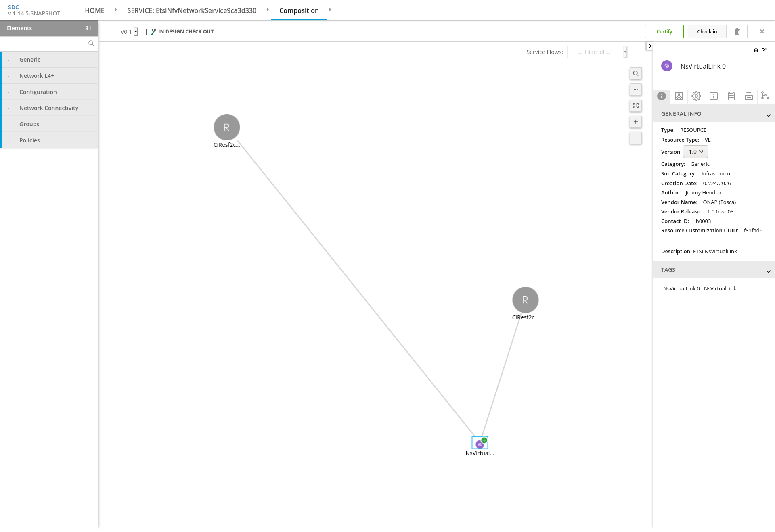Click the Elements search input field
Image resolution: width=775 pixels, height=532 pixels.
[44, 43]
